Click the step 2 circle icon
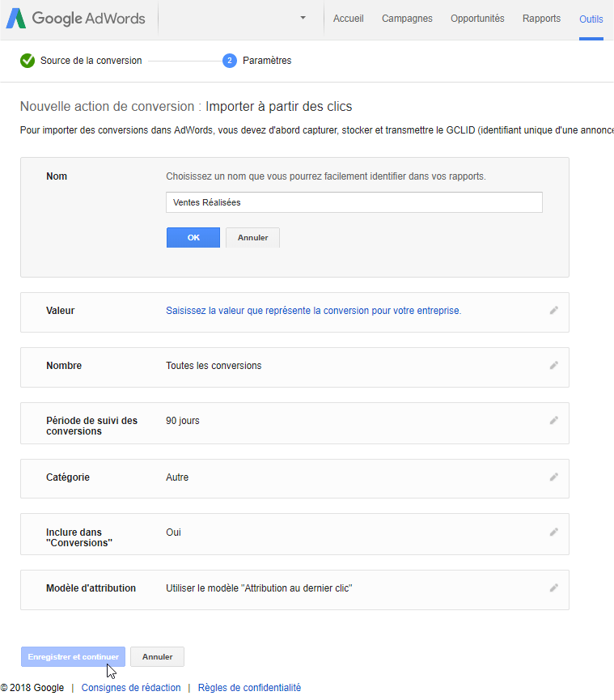This screenshot has width=614, height=700. click(x=230, y=60)
